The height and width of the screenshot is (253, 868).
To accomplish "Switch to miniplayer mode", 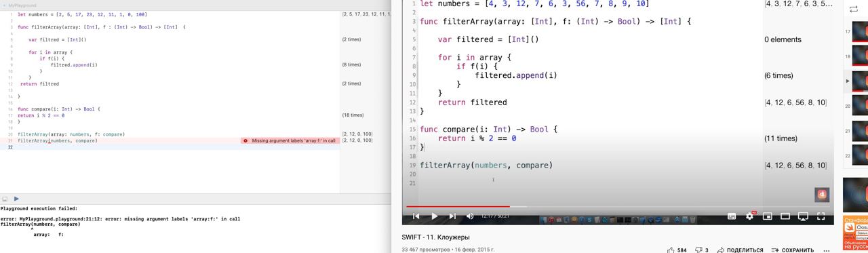I will [x=768, y=216].
